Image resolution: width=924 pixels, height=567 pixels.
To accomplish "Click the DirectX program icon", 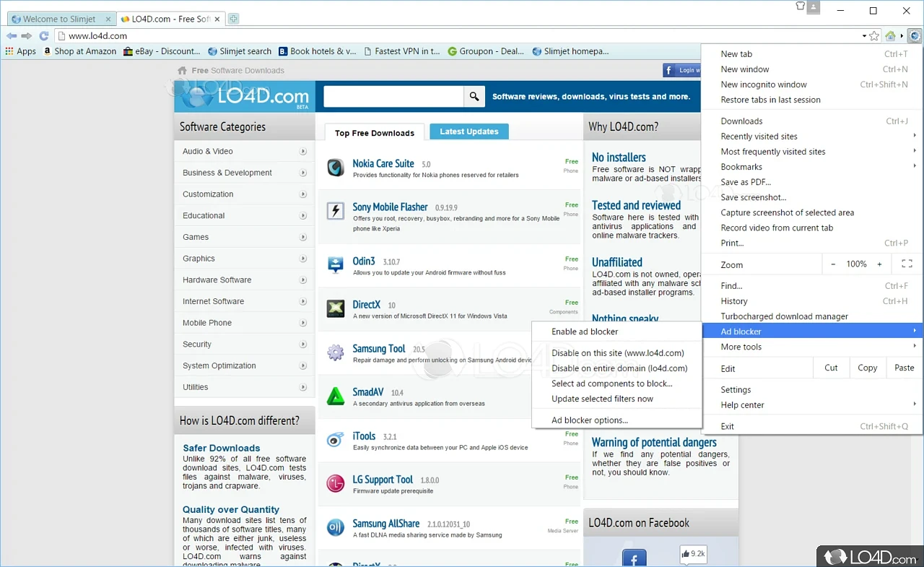I will 336,308.
